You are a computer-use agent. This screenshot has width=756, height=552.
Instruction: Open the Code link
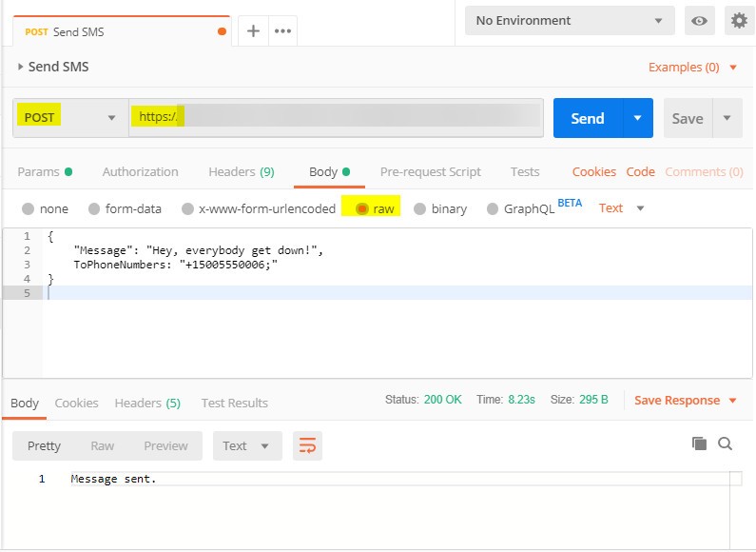[640, 171]
